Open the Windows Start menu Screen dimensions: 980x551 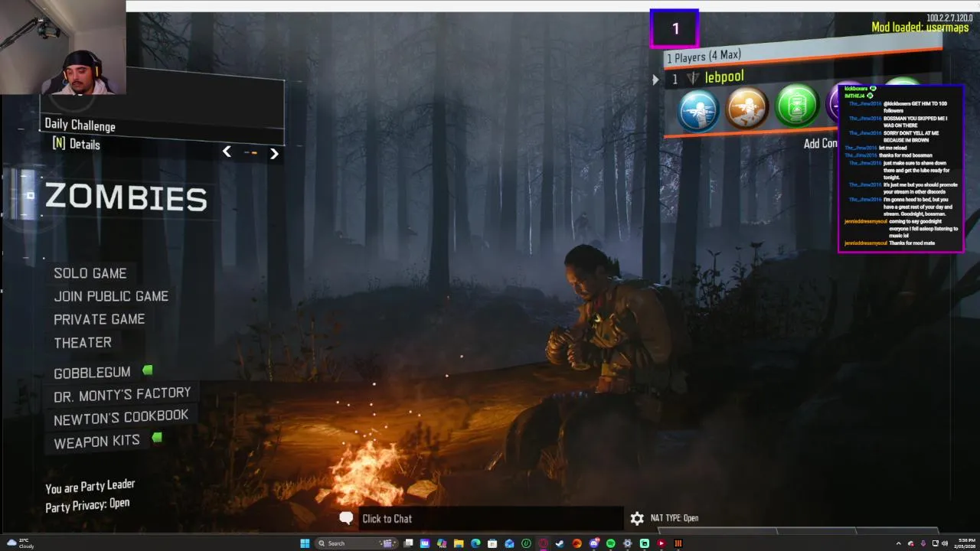point(305,543)
